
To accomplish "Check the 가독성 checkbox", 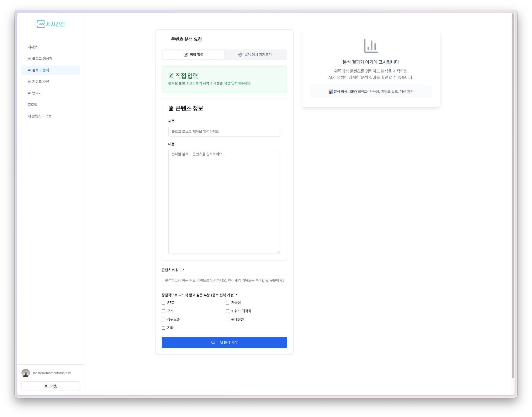I will pos(228,303).
